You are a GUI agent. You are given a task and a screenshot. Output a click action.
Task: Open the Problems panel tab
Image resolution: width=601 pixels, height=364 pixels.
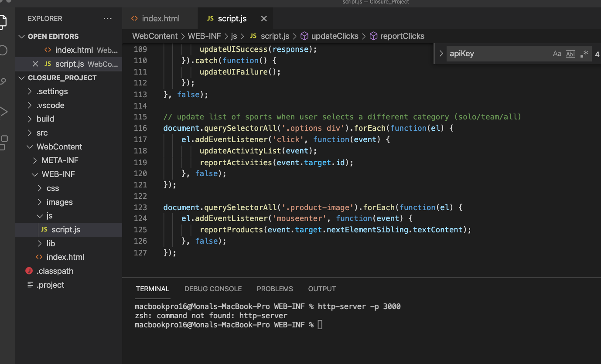click(x=275, y=289)
